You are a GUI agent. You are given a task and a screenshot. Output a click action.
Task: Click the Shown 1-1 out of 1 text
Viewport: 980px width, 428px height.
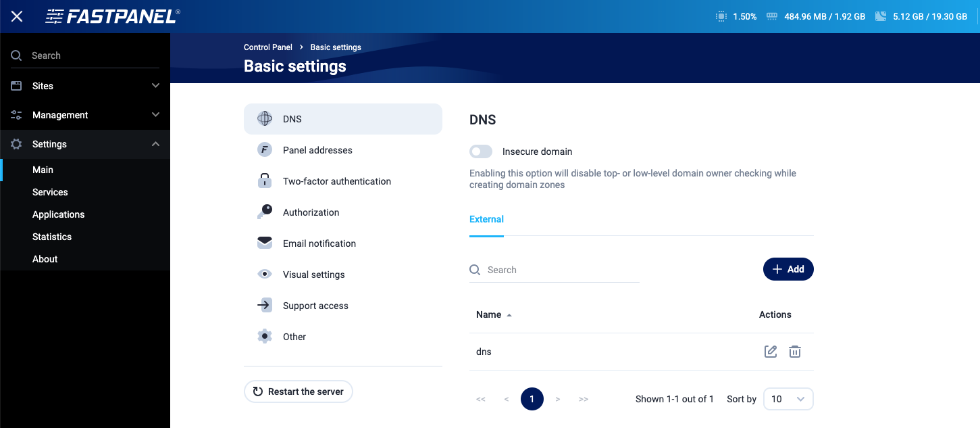(x=675, y=399)
